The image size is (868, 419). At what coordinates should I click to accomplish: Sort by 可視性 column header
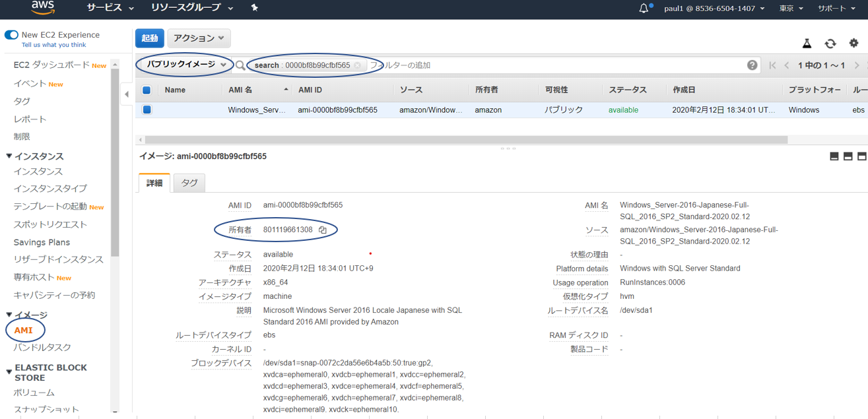pyautogui.click(x=556, y=90)
